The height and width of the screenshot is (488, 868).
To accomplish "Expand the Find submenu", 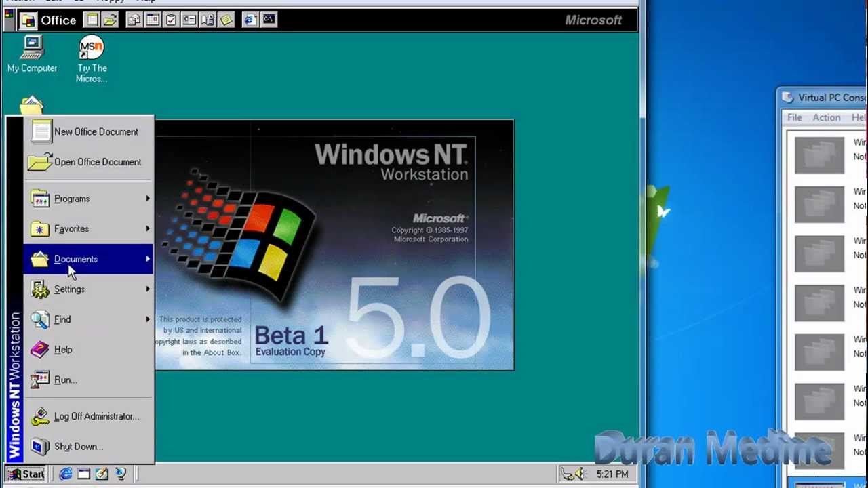I will pyautogui.click(x=89, y=319).
